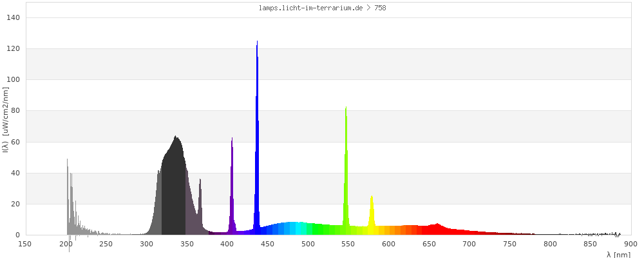This screenshot has height=258, width=644.
Task: Click the 0 tick on the y-axis
Action: pos(17,235)
